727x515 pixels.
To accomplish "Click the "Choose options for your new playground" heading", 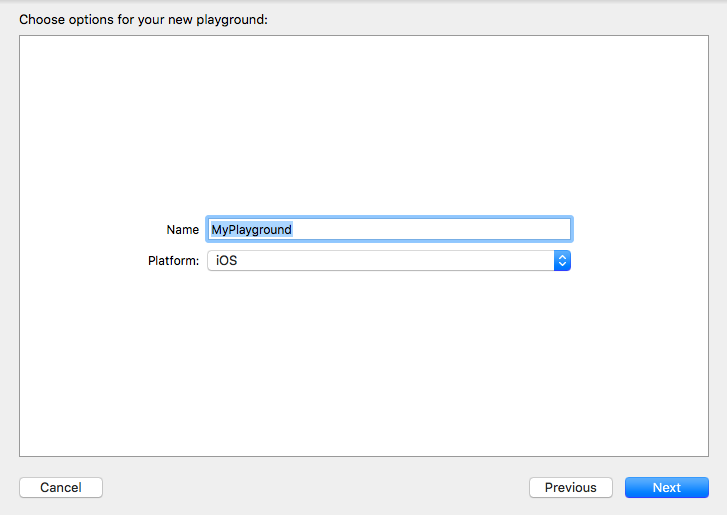I will [143, 19].
